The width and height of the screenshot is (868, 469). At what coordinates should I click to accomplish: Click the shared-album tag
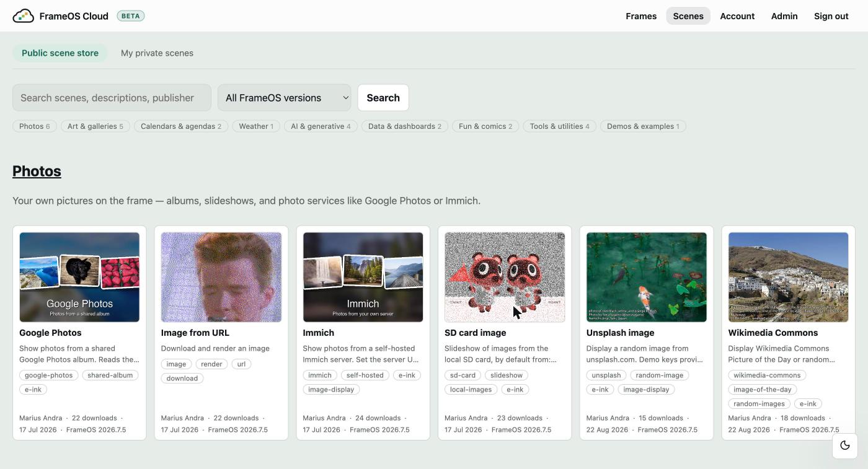click(x=110, y=375)
